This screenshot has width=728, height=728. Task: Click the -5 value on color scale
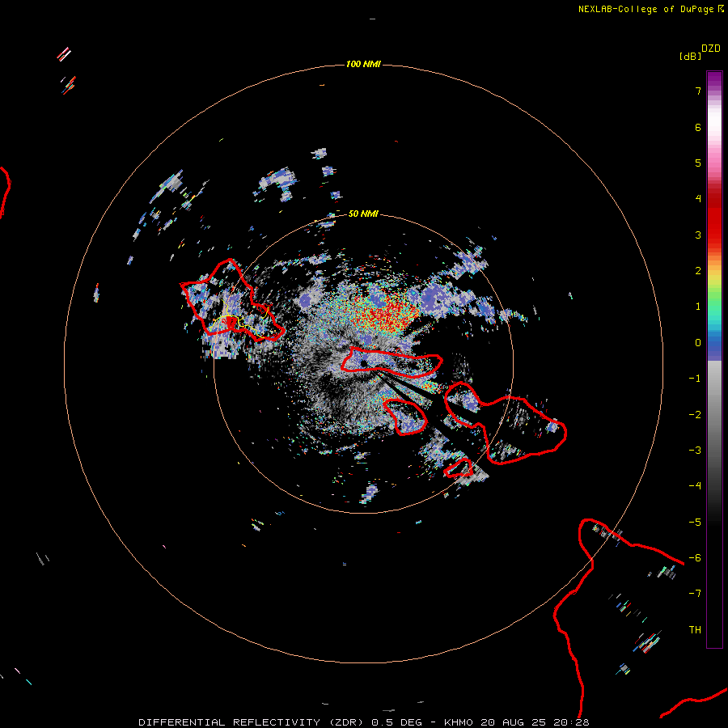(695, 523)
